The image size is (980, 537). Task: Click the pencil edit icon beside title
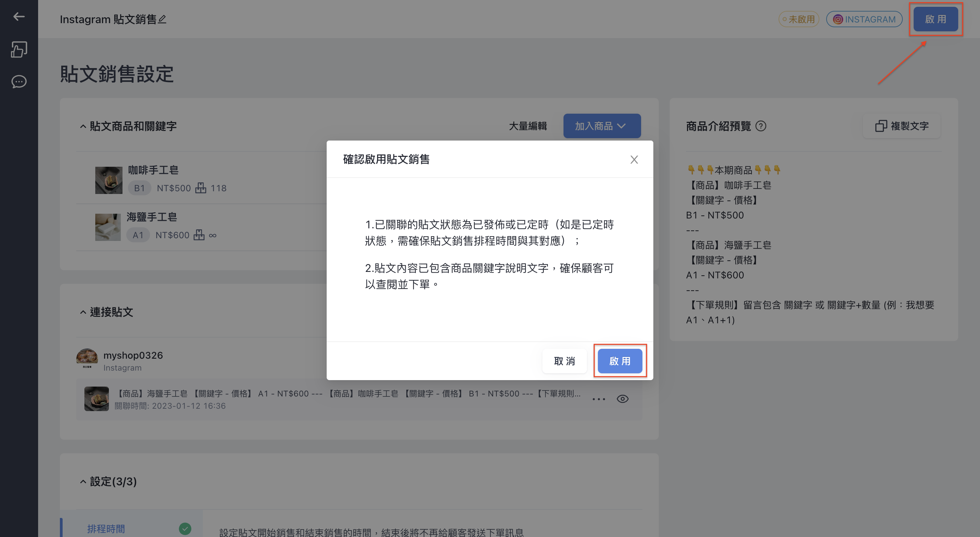pos(162,19)
